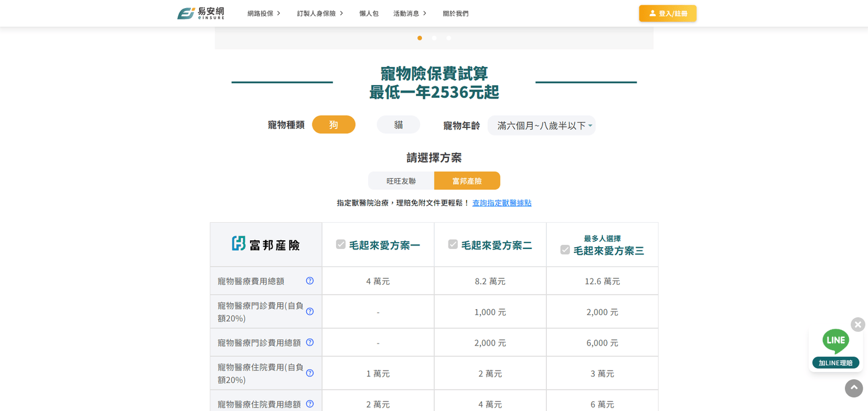
Task: Open the 查詢指定獸醫據點 link
Action: pyautogui.click(x=502, y=203)
